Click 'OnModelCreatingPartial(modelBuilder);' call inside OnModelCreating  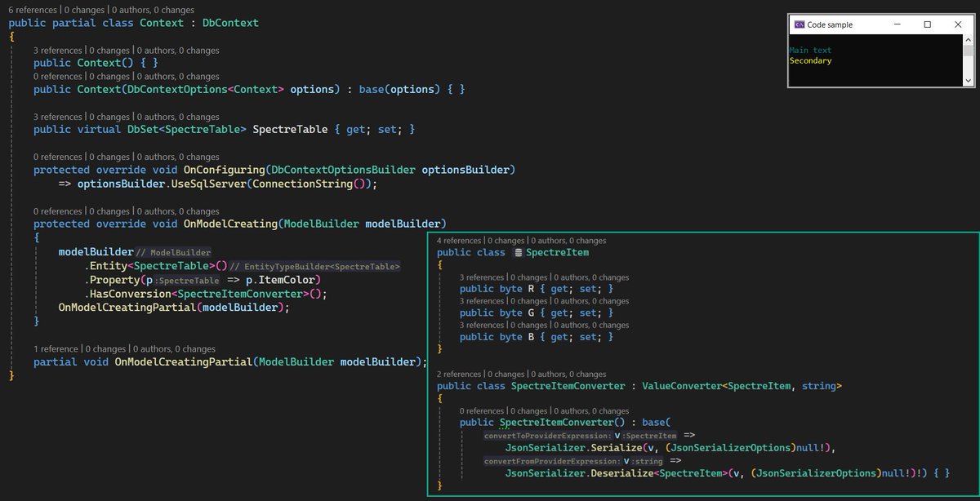174,308
